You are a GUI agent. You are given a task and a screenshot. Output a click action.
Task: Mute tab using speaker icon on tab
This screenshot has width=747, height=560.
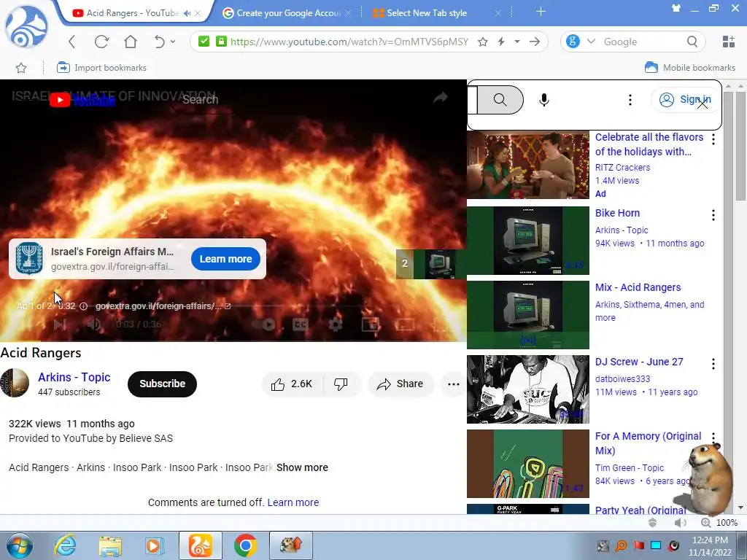point(187,13)
